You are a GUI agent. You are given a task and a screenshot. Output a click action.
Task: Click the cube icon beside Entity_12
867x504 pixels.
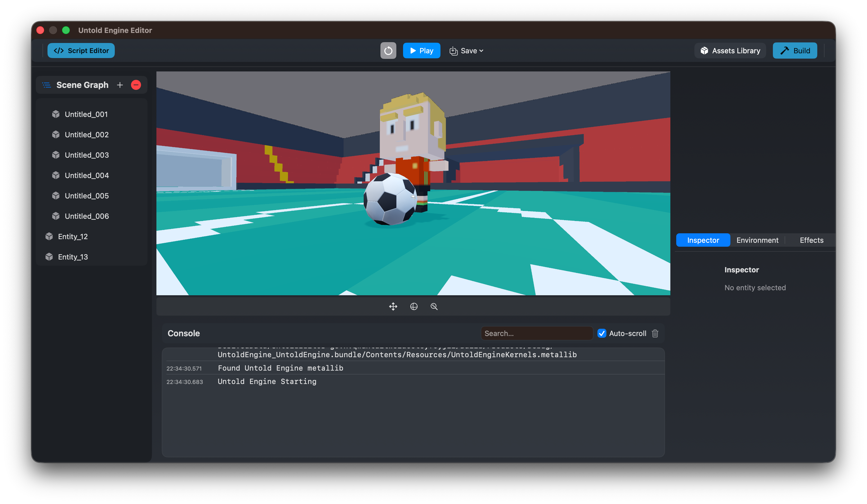[49, 236]
